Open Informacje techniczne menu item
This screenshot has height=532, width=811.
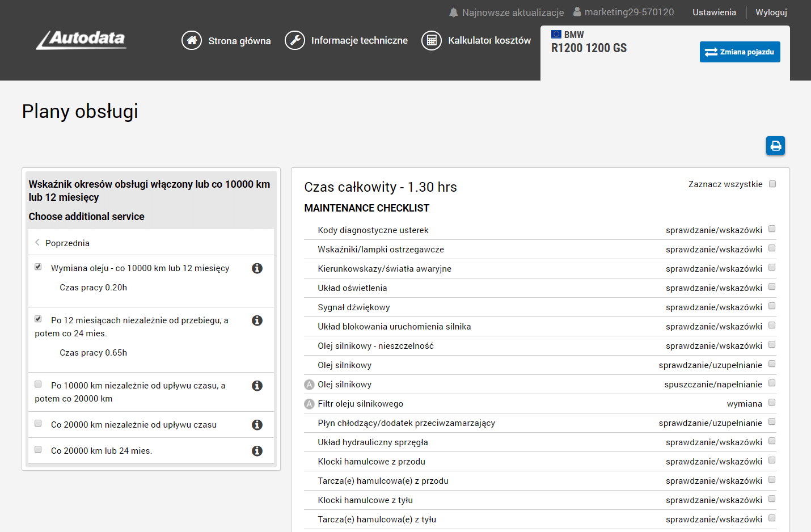360,40
